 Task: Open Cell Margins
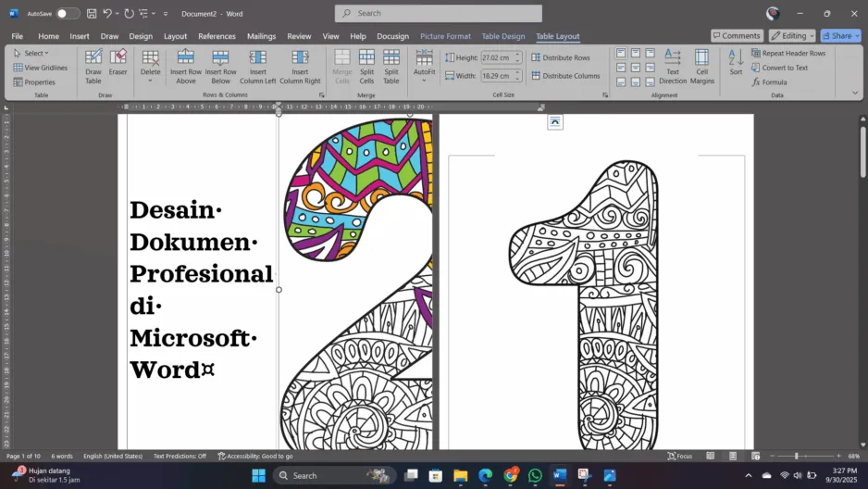[702, 66]
